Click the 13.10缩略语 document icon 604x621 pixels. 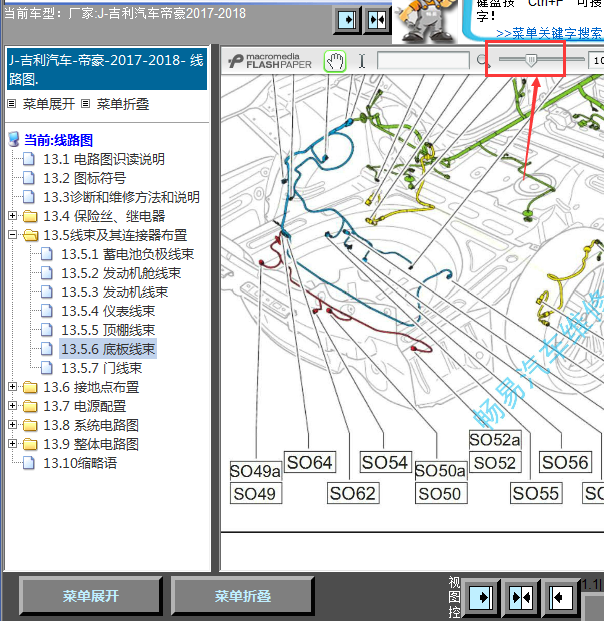[x=29, y=463]
